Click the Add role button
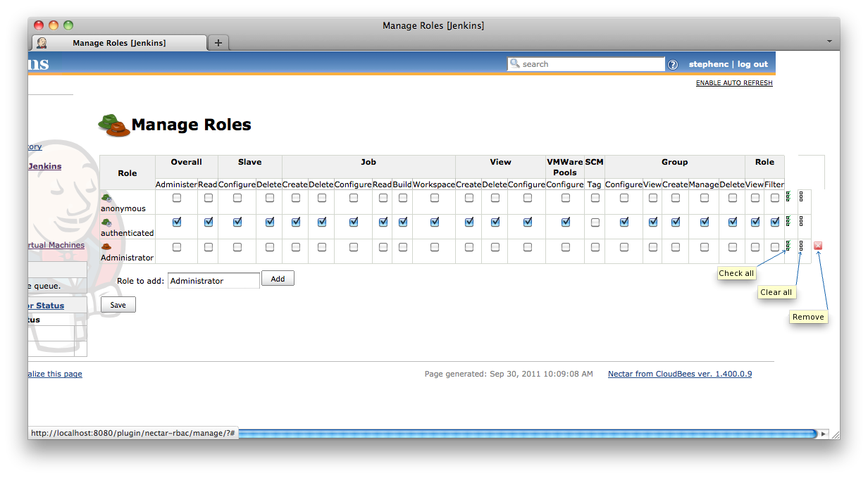Viewport: 868px width, 478px height. point(278,279)
